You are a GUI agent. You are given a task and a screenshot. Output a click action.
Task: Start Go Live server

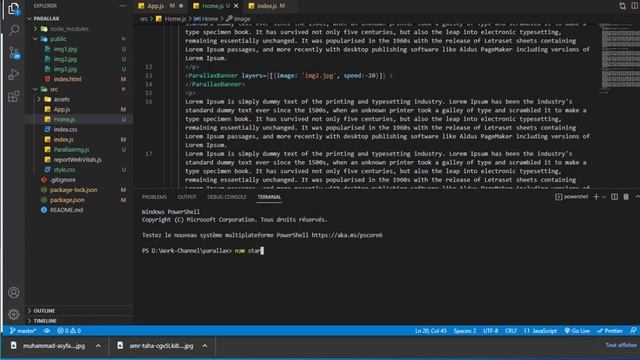click(x=577, y=331)
